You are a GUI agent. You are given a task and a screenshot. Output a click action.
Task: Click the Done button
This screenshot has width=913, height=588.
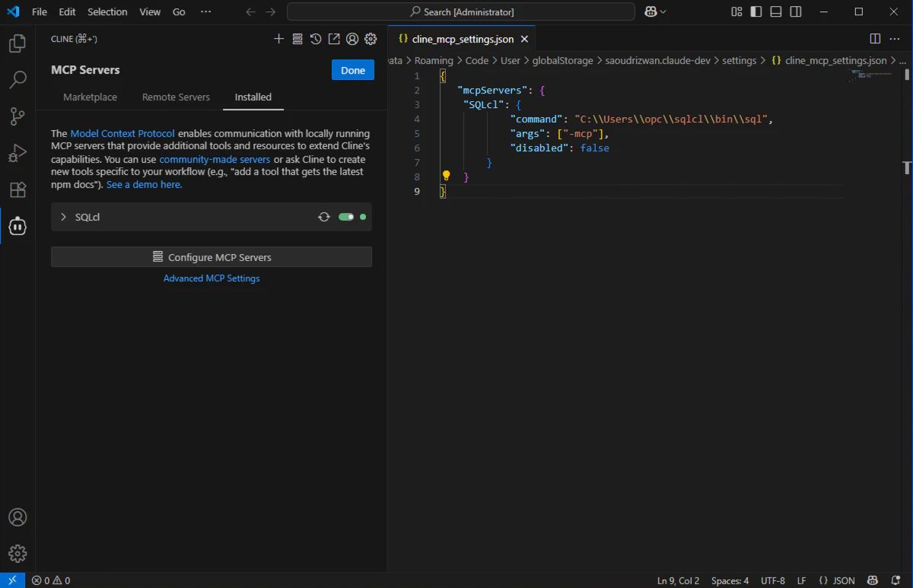click(353, 70)
